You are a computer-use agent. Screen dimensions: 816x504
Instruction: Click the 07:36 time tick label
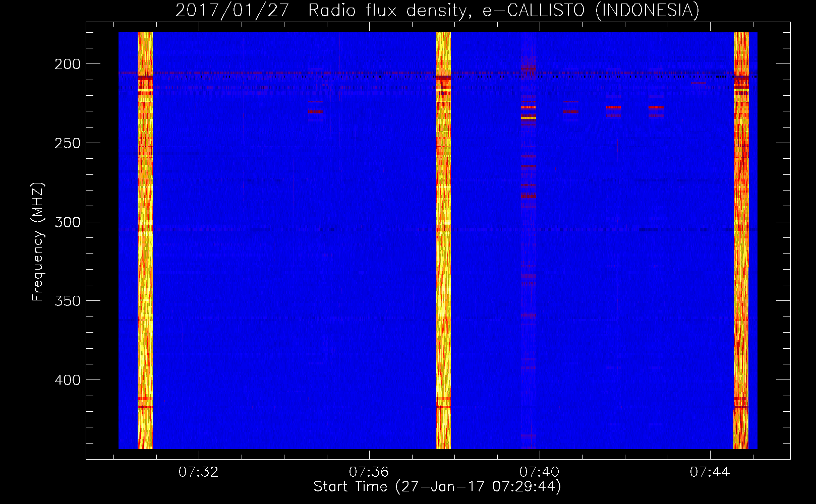pyautogui.click(x=369, y=472)
